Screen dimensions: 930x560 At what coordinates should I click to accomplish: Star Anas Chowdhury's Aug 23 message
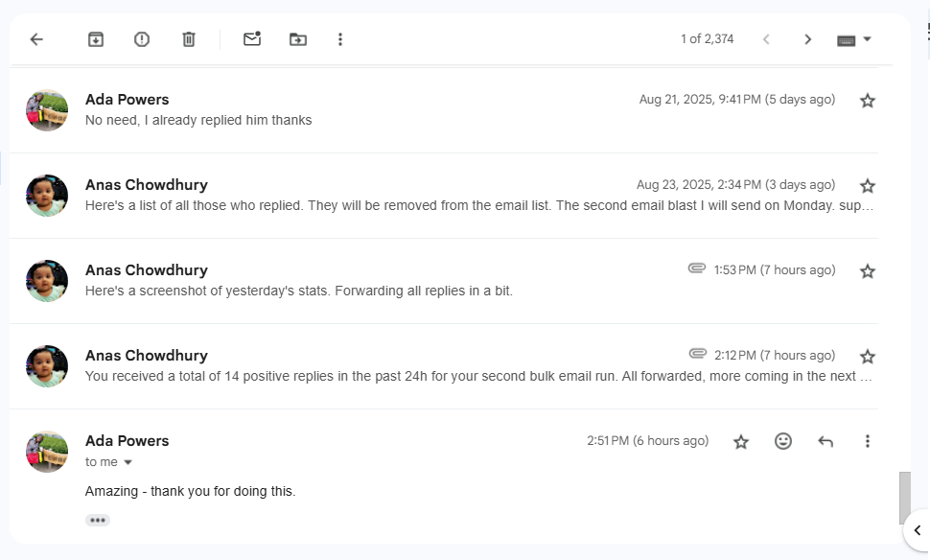click(868, 186)
